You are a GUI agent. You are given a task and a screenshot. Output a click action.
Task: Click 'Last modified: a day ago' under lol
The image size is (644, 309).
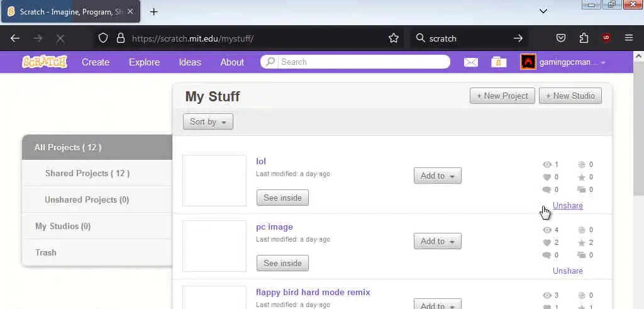click(293, 174)
